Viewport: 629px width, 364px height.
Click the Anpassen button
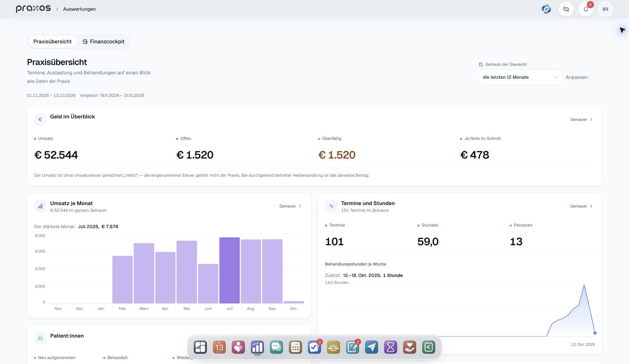(576, 77)
